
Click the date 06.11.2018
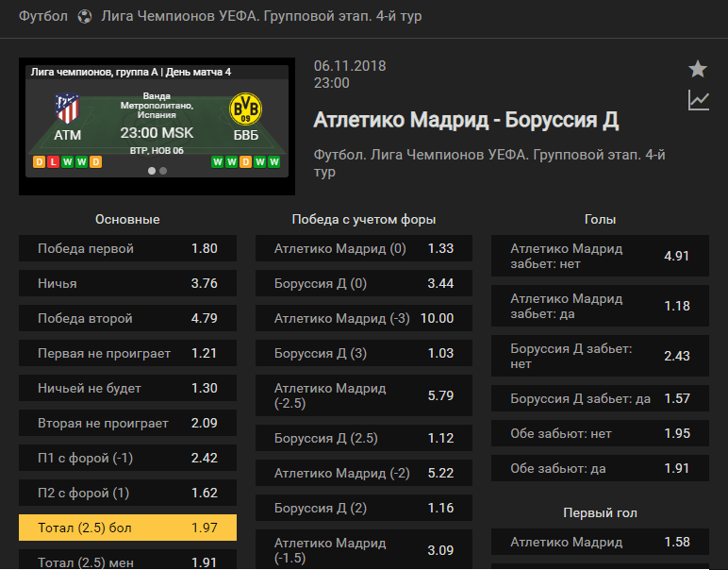click(350, 66)
